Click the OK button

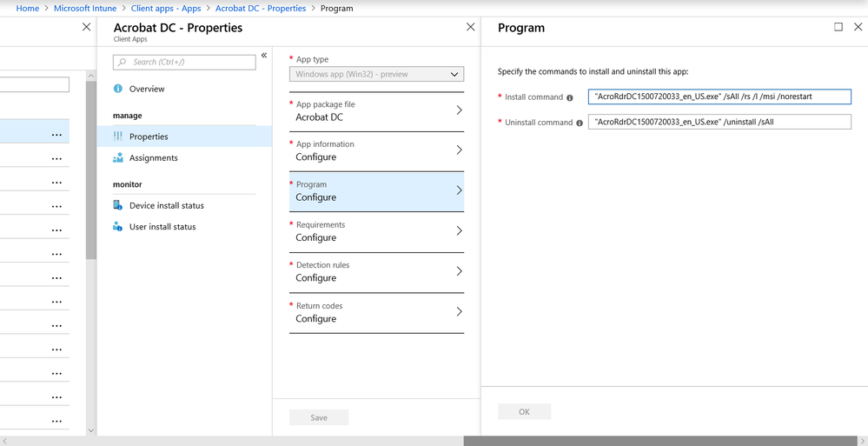tap(524, 411)
